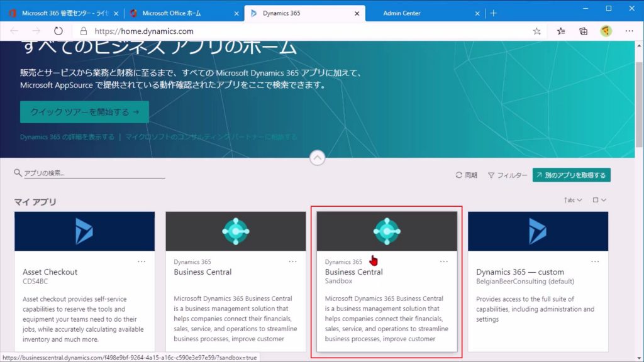Open Dynamics 365 — custom more options
Image resolution: width=644 pixels, height=362 pixels.
595,261
